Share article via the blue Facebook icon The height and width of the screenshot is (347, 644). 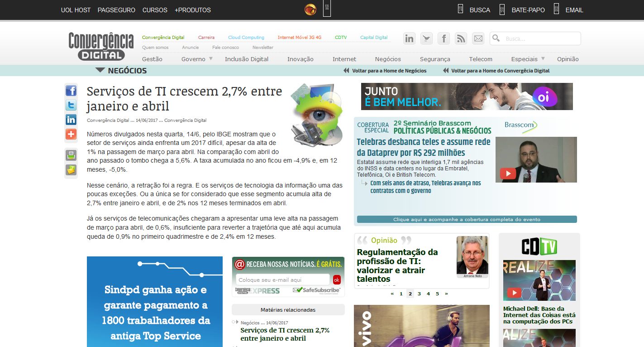71,91
